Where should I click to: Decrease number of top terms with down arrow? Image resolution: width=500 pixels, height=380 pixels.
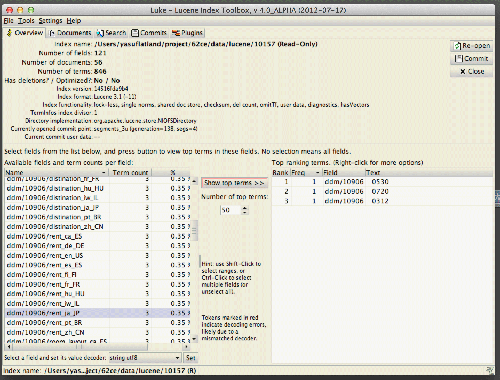(x=245, y=212)
